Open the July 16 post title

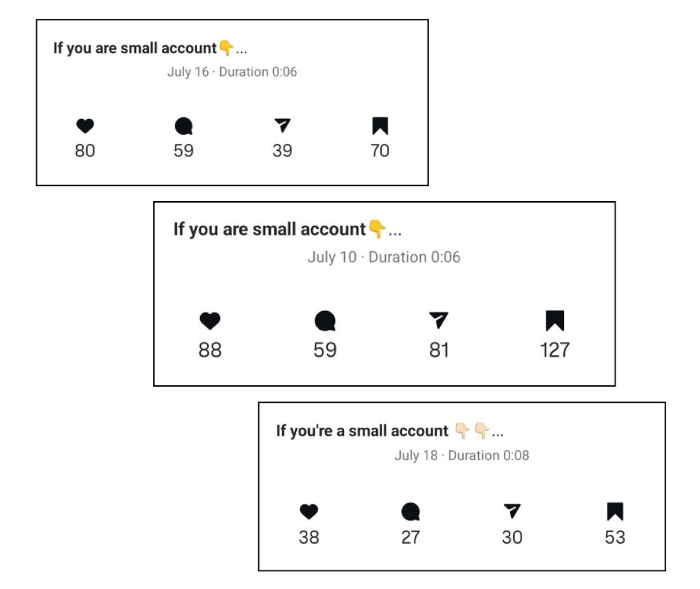tap(150, 48)
